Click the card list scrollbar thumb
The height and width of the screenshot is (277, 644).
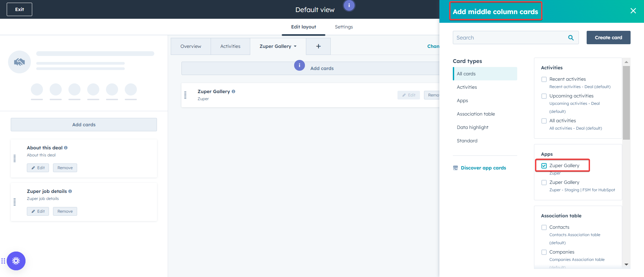point(626,102)
